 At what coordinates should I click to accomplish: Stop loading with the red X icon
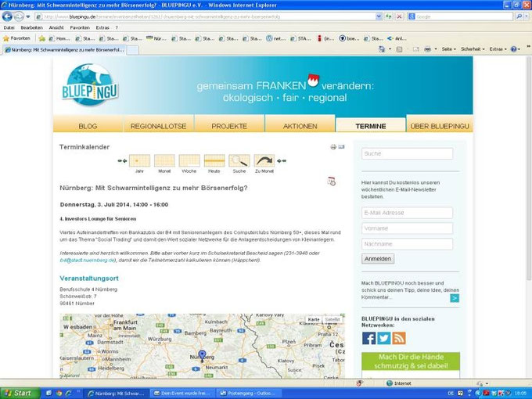(399, 16)
